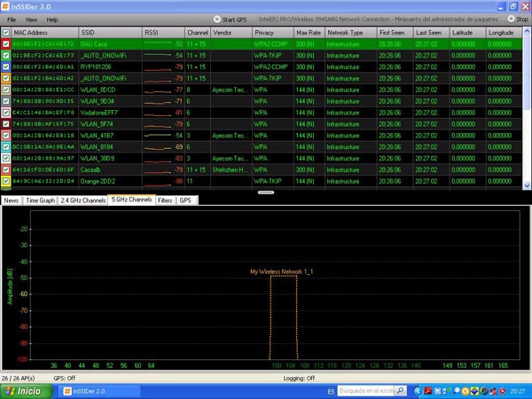532x399 pixels.
Task: Uncheck the WLAN_38D9 network checkbox
Action: point(6,158)
